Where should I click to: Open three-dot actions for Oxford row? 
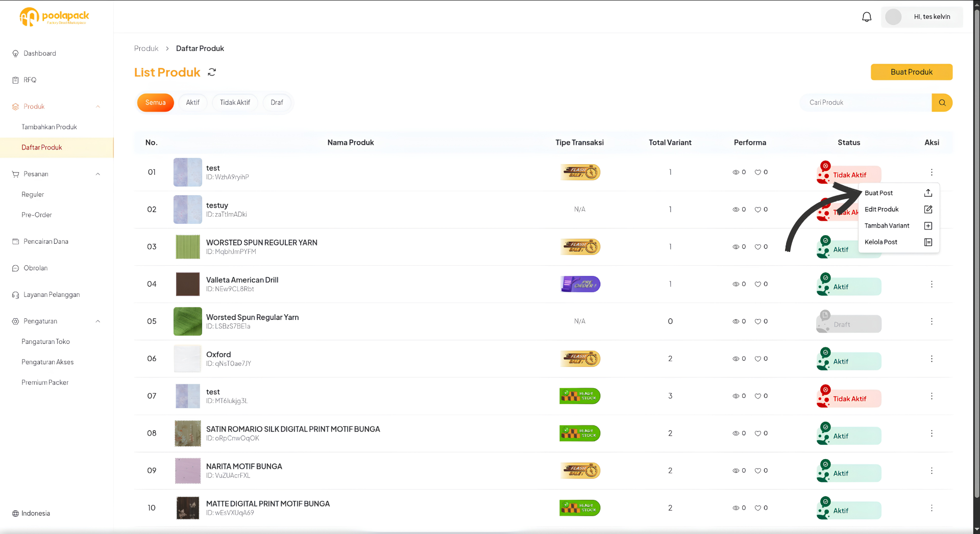[932, 359]
